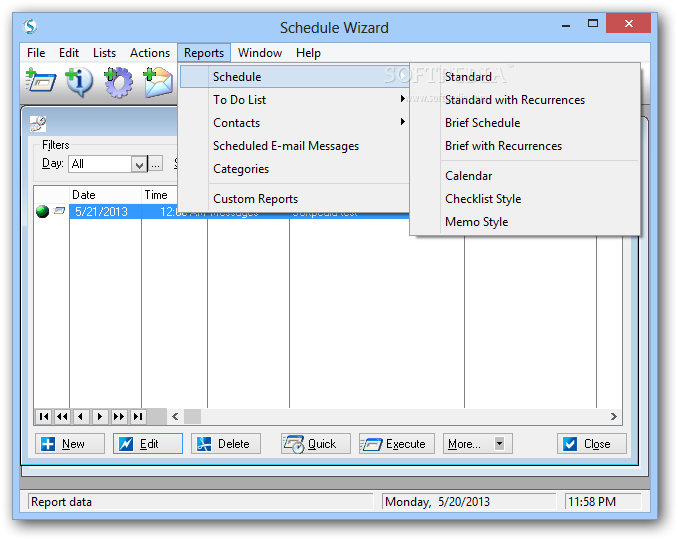Viewport: 678px width, 540px height.
Task: Jump back several records in navigator
Action: (x=62, y=416)
